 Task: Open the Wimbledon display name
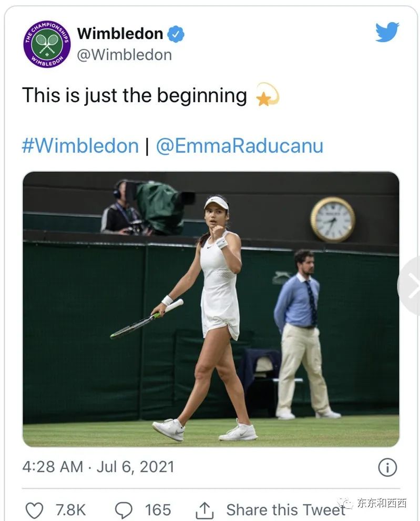click(120, 34)
